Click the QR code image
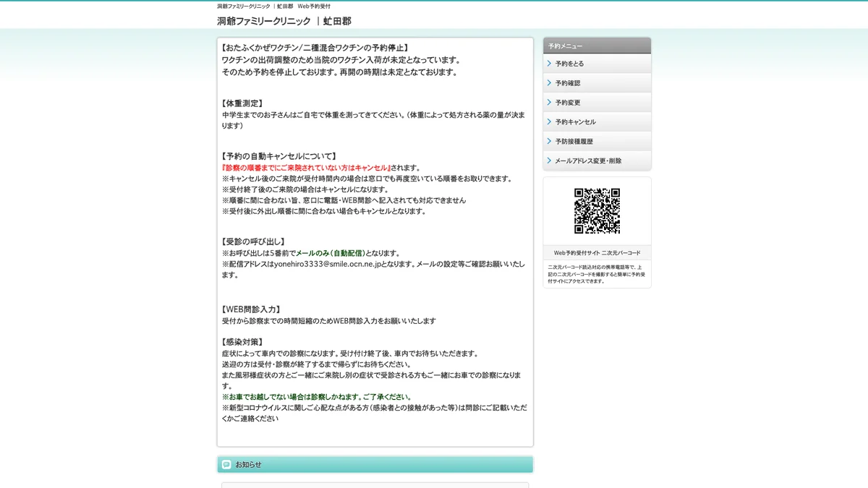Image resolution: width=868 pixels, height=488 pixels. 597,211
